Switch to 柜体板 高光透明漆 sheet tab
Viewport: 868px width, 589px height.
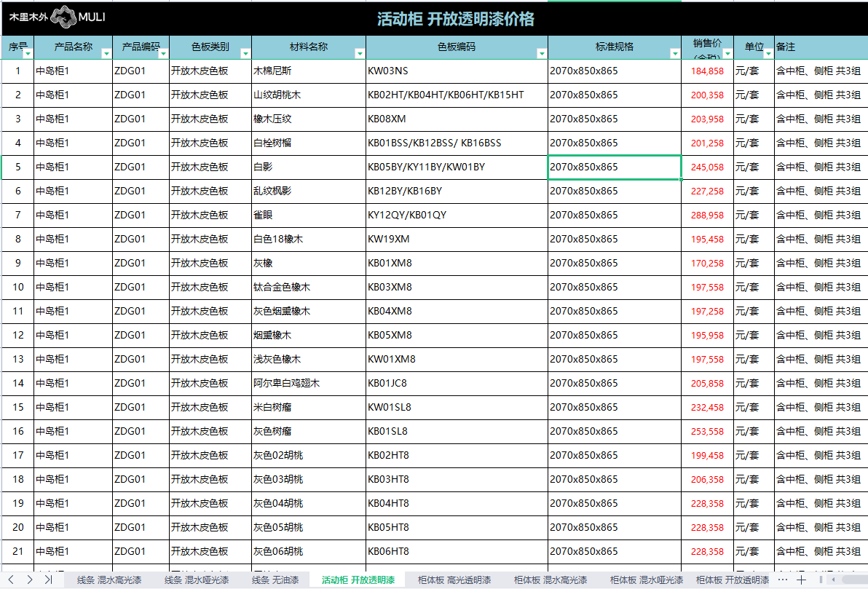(454, 580)
